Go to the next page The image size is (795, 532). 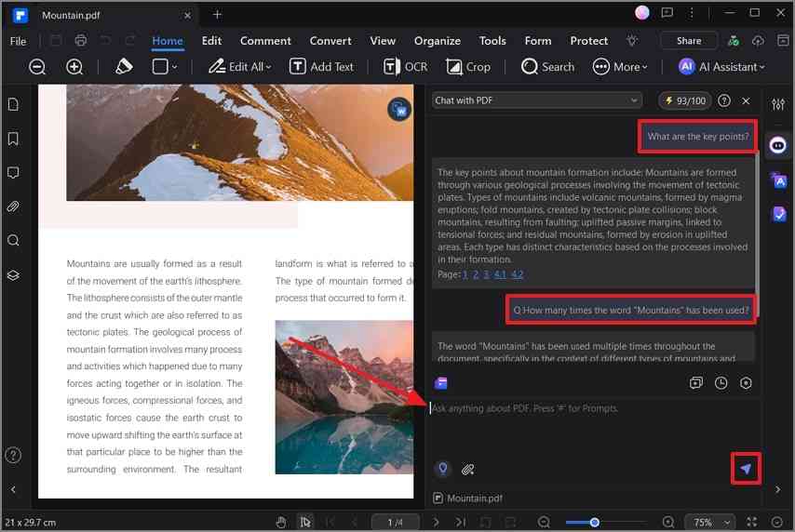[436, 522]
